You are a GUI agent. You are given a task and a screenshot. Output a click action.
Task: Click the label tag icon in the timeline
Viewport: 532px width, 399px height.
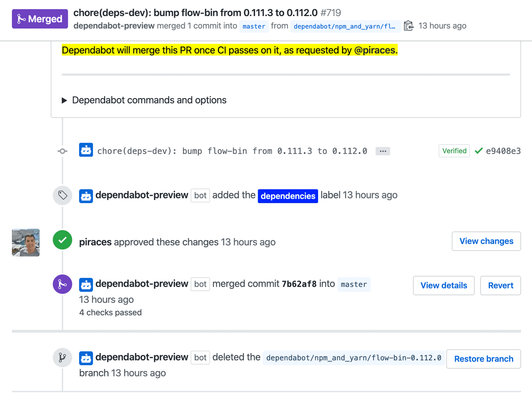tap(62, 195)
